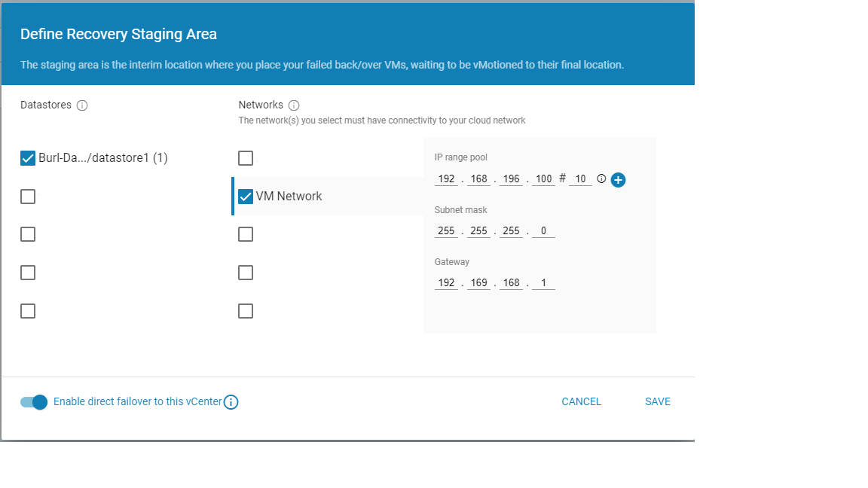Check the last datastore checkbox in the list
868x488 pixels.
[x=27, y=310]
